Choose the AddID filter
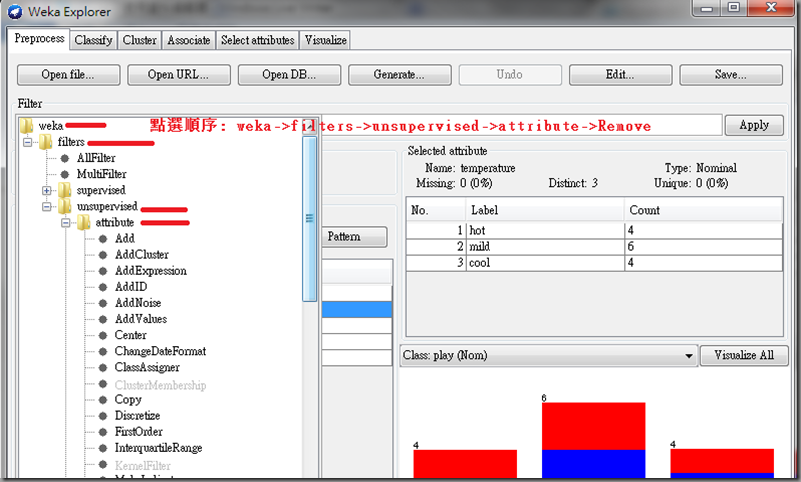The image size is (801, 482). (131, 287)
